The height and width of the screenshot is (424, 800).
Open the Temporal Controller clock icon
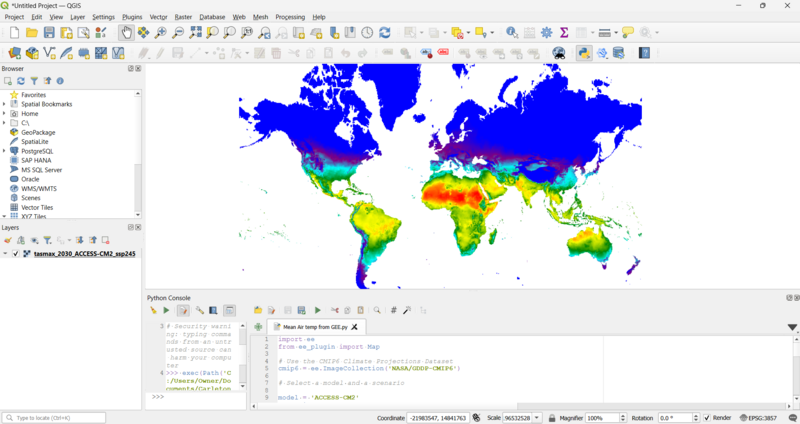[x=367, y=33]
